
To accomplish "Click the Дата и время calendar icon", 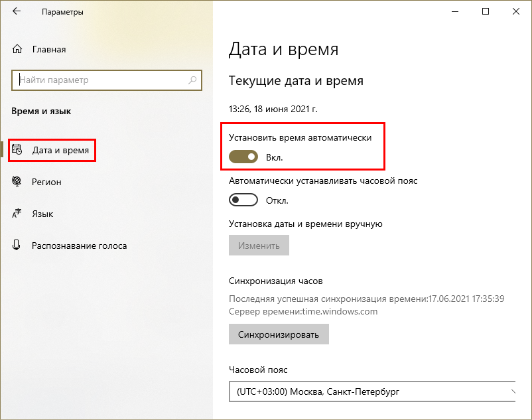I will (18, 150).
